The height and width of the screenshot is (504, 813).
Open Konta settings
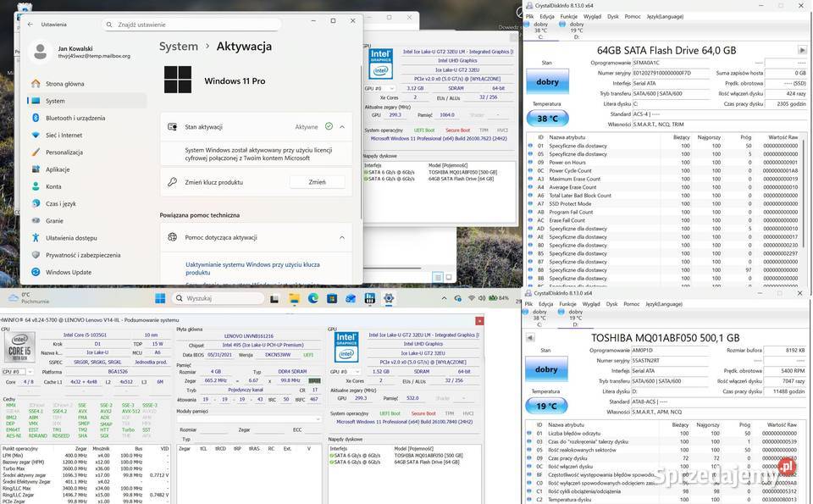53,186
